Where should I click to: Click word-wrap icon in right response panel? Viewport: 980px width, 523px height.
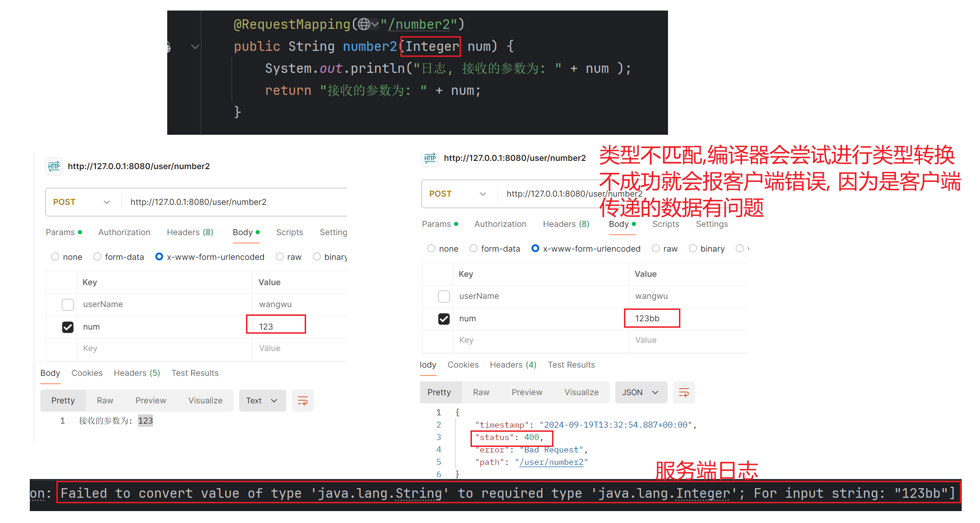click(x=684, y=392)
